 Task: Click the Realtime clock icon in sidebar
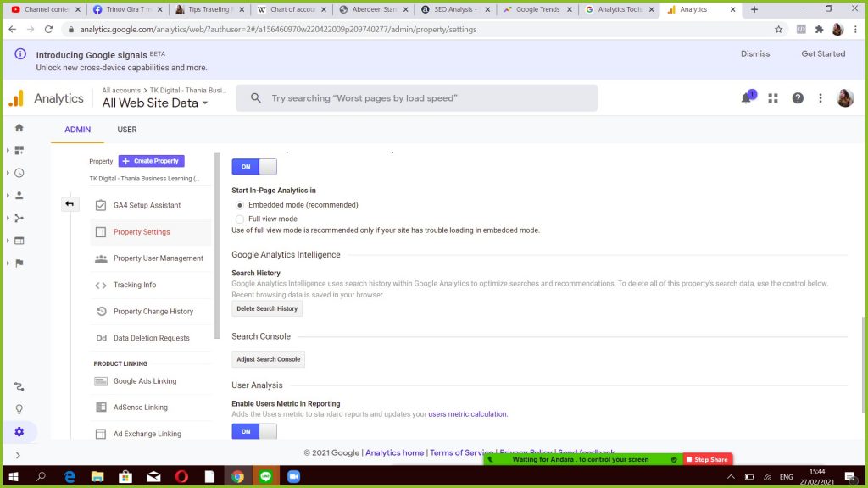coord(19,173)
